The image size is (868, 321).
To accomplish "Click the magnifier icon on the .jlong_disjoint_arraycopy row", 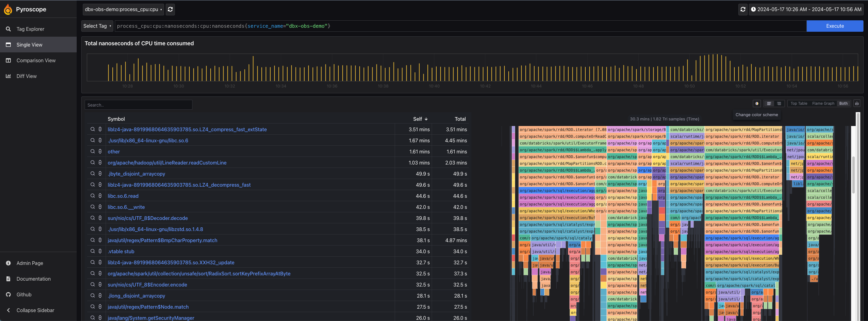I will coord(92,296).
